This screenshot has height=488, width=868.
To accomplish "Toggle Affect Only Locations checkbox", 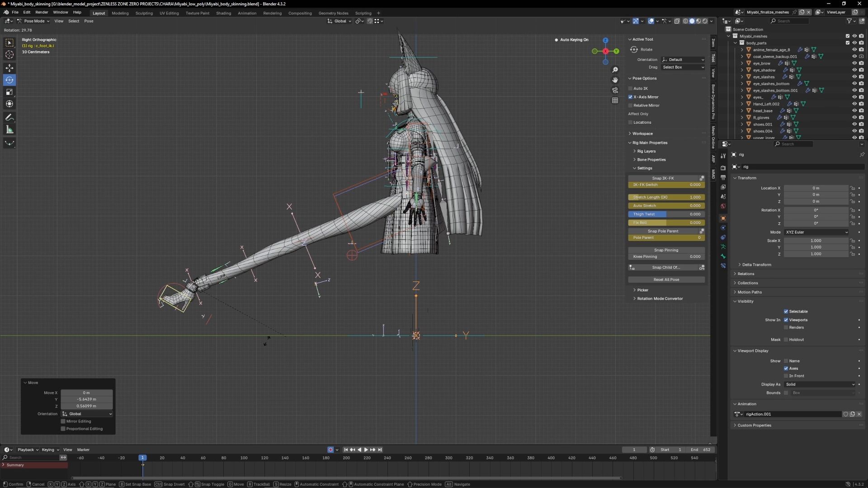I will (x=630, y=122).
